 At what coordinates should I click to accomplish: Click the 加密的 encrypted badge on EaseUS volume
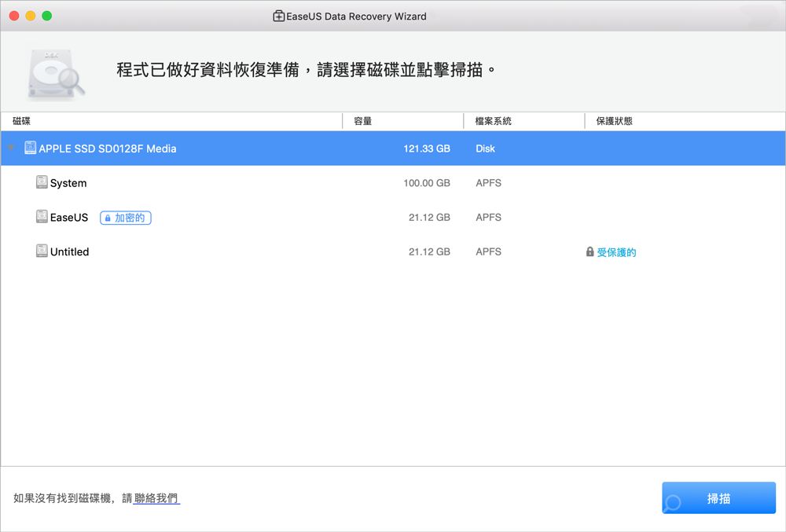pyautogui.click(x=124, y=217)
